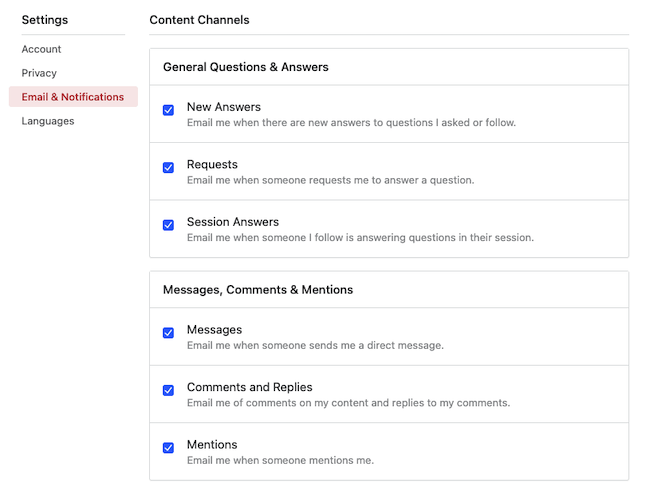Click the New Answers label
The width and height of the screenshot is (650, 487).
coord(224,107)
